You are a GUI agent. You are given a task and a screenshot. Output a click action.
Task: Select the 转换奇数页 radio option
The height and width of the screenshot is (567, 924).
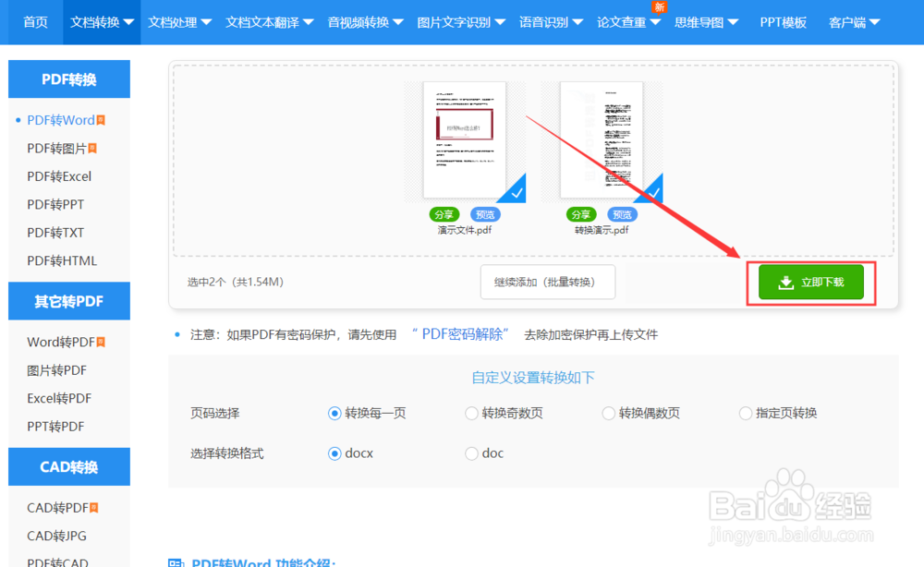[x=471, y=413]
